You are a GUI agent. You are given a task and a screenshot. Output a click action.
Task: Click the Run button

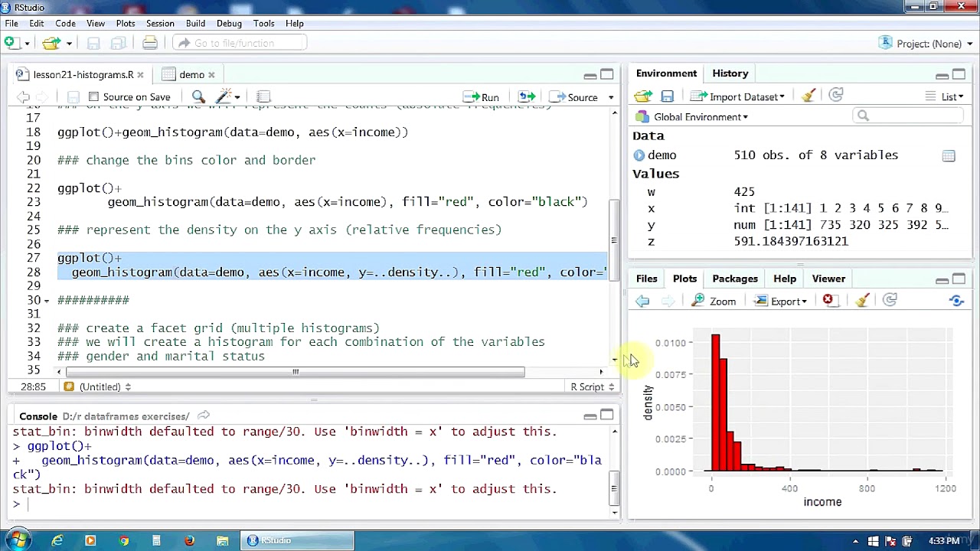tap(481, 97)
